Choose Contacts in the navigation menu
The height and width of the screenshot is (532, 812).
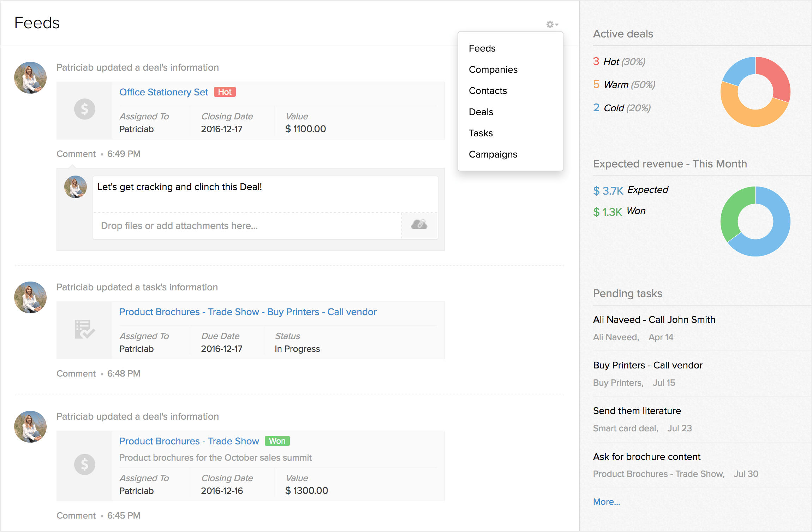click(488, 90)
